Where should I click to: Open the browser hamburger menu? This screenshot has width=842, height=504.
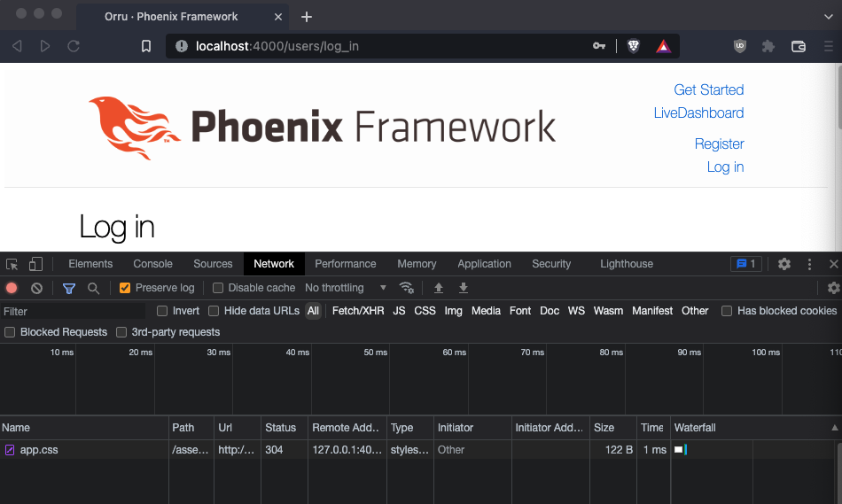829,46
